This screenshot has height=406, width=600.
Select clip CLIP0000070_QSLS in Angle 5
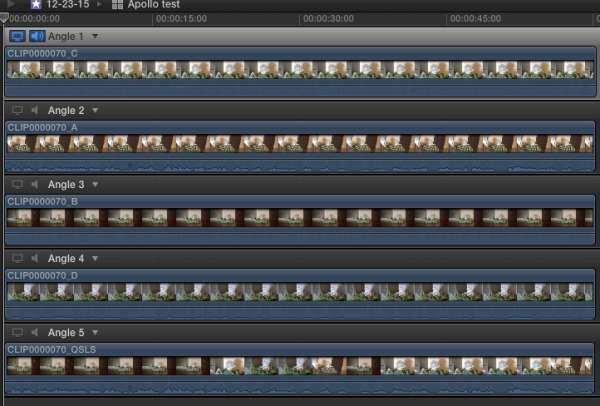pyautogui.click(x=300, y=366)
